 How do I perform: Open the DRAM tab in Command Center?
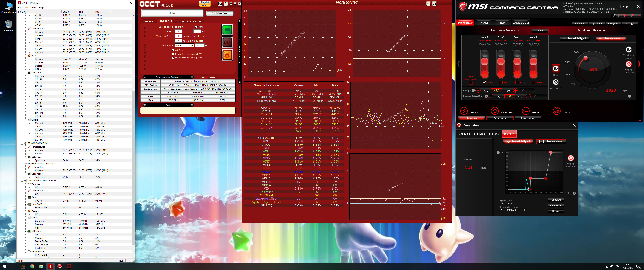tap(484, 23)
